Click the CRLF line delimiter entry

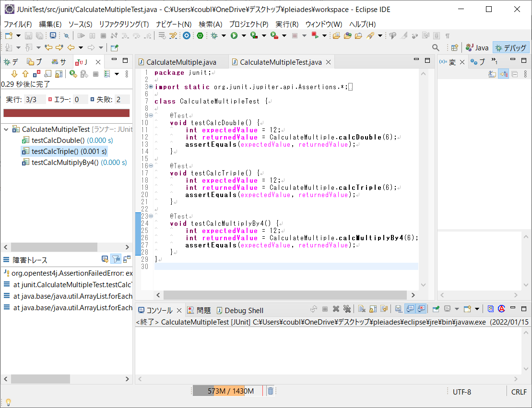[x=519, y=392]
